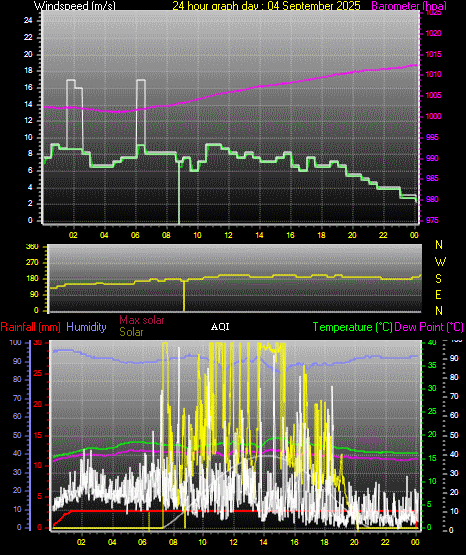
Task: Click the blue "100" value on the humidity axis
Action: (x=16, y=343)
